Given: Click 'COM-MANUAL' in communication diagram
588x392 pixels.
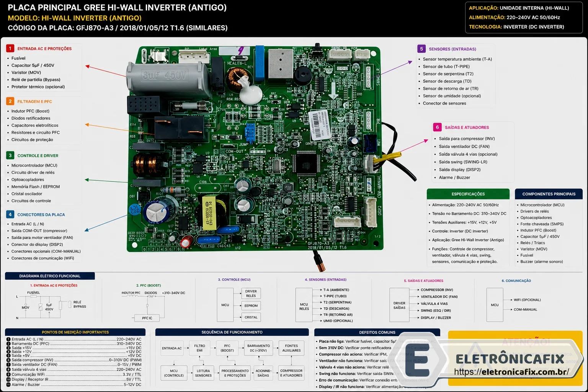Looking at the screenshot, I should coord(525,309).
